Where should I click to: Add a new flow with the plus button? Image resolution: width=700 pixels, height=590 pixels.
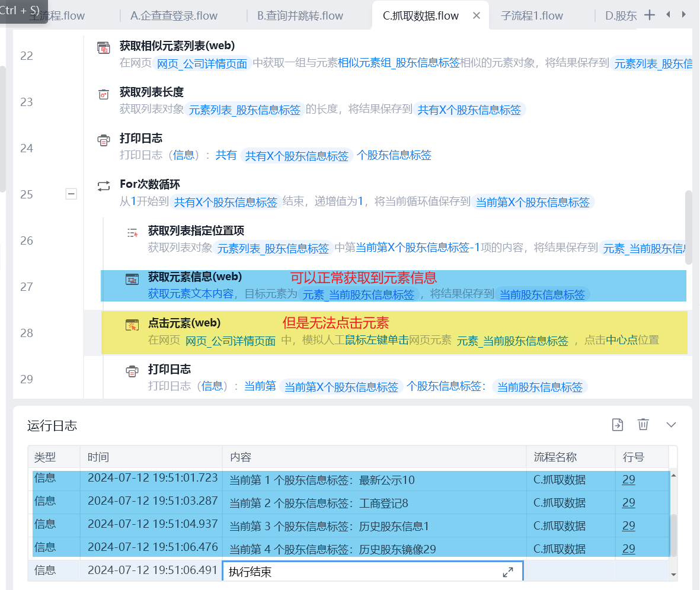click(x=650, y=15)
